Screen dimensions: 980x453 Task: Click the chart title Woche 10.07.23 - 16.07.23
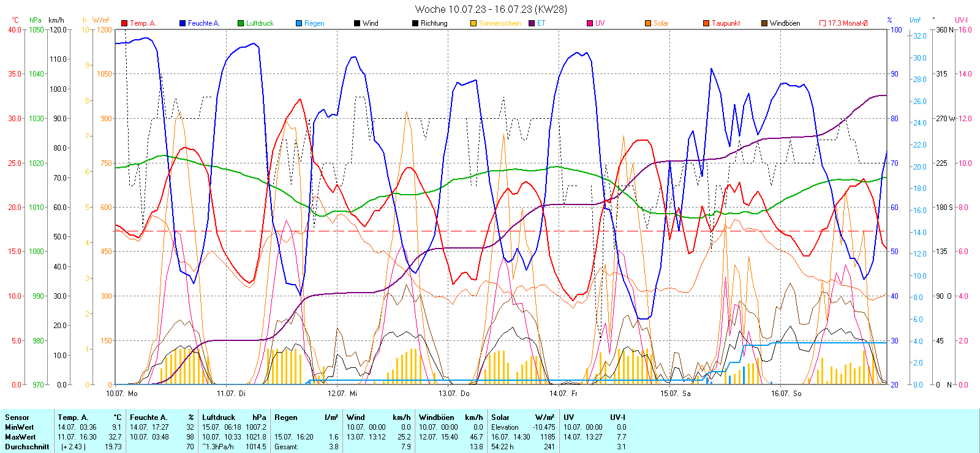pos(491,9)
